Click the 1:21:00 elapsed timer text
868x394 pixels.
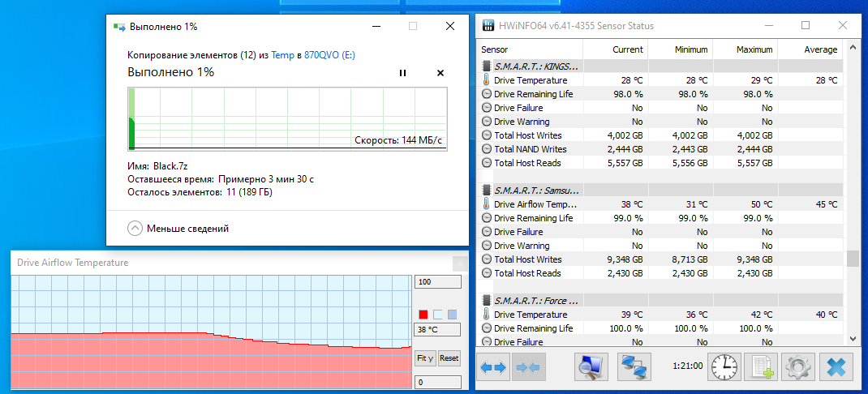tap(688, 366)
